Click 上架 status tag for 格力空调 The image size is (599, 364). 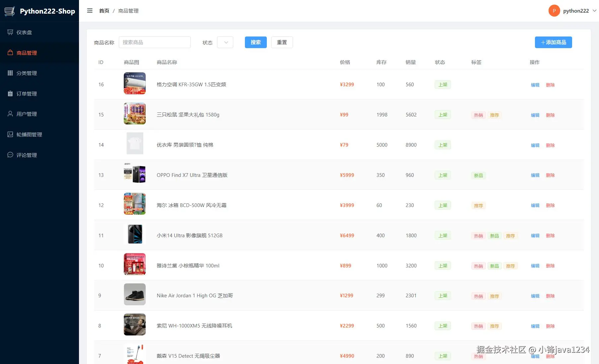[x=443, y=85]
